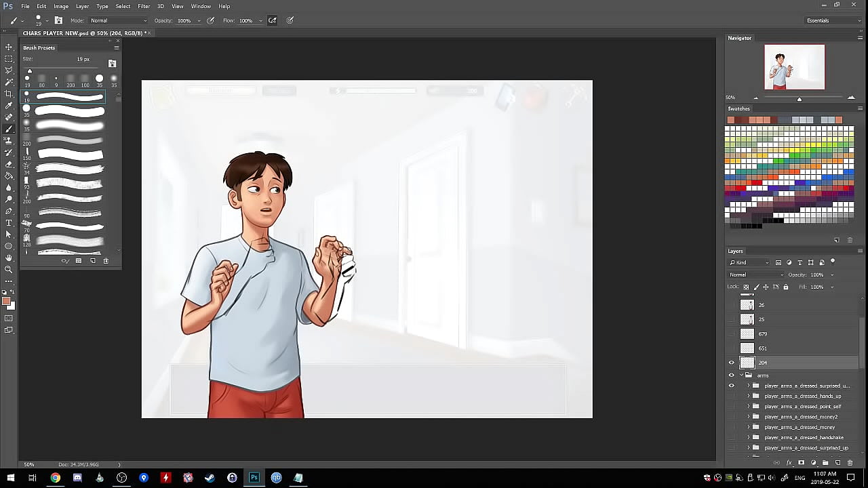This screenshot has width=868, height=488.
Task: Hide layer 204 with its eye icon
Action: pos(731,363)
